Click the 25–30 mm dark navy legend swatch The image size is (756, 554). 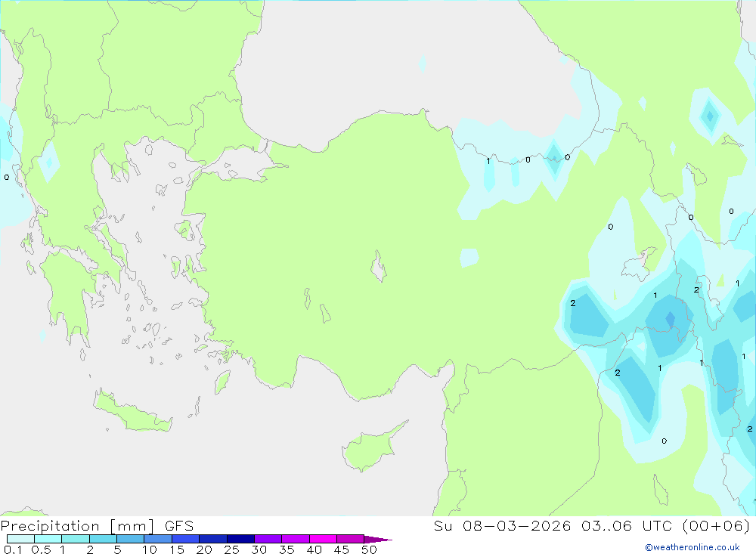[x=240, y=539]
